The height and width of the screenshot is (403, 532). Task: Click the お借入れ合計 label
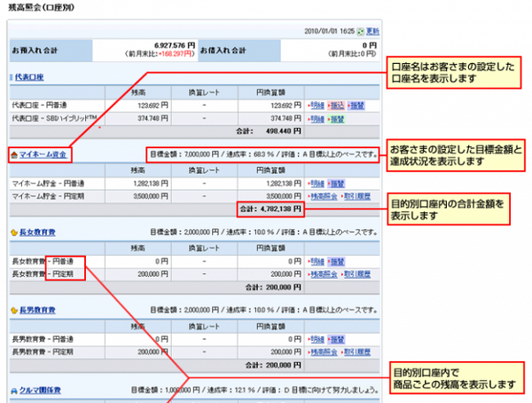pos(223,51)
